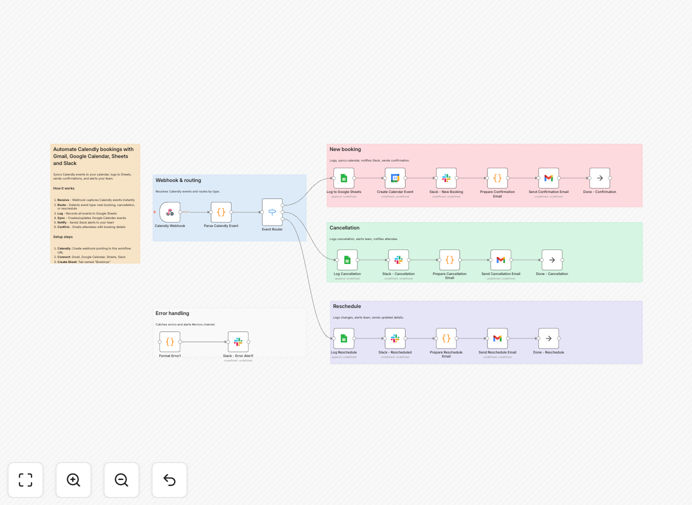This screenshot has width=692, height=505.
Task: Click the Webhook & routing note title
Action: tap(178, 180)
